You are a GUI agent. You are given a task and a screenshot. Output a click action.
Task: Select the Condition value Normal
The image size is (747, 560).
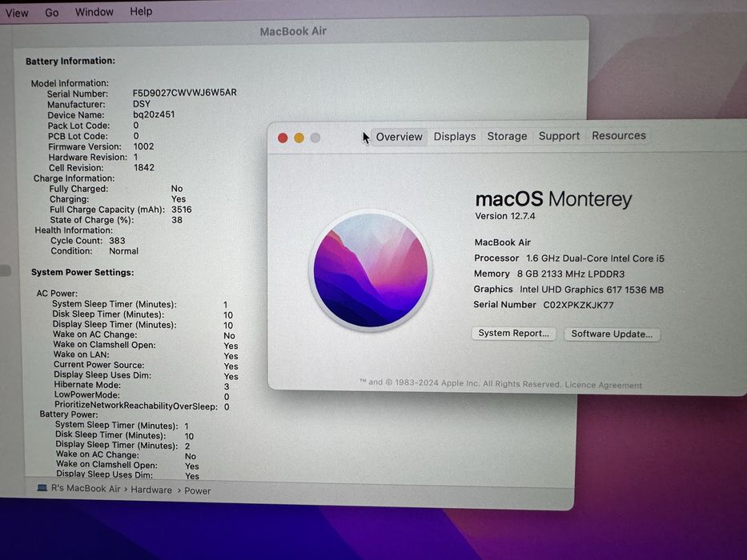pyautogui.click(x=124, y=251)
